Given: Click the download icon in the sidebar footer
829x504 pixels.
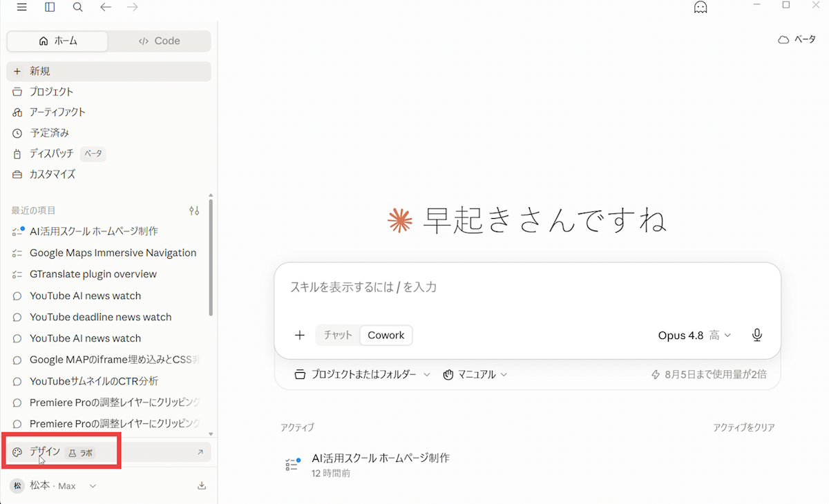Looking at the screenshot, I should click(x=202, y=486).
